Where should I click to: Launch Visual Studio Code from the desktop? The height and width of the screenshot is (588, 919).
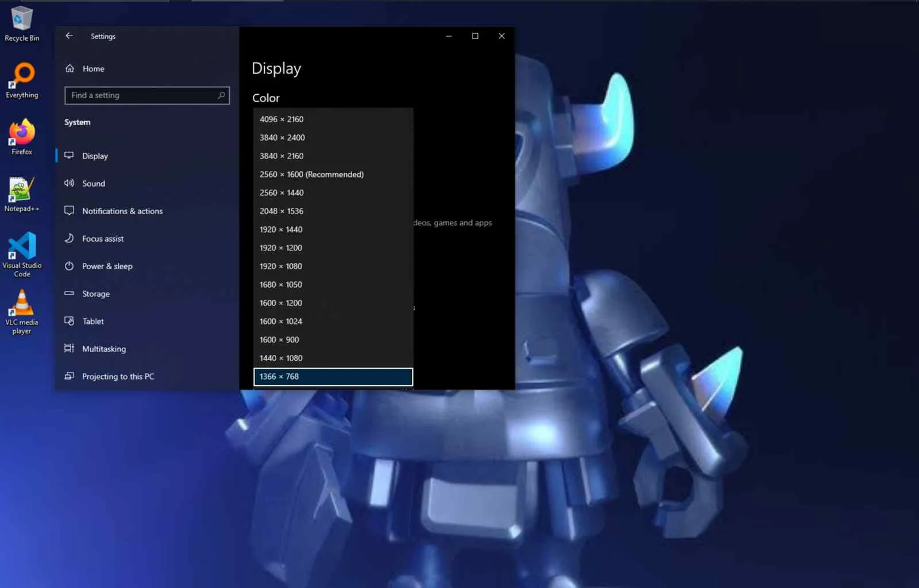(22, 255)
